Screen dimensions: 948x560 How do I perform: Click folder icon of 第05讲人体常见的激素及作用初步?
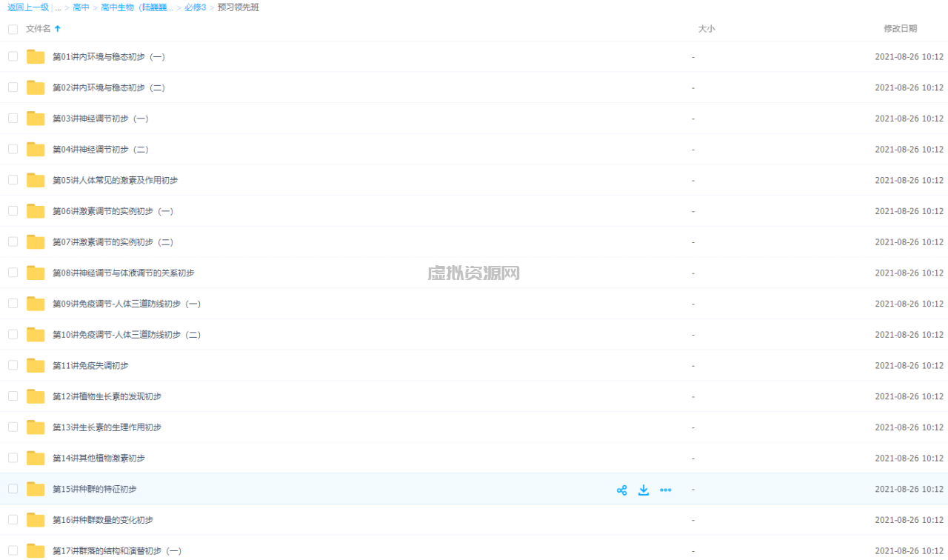coord(36,180)
